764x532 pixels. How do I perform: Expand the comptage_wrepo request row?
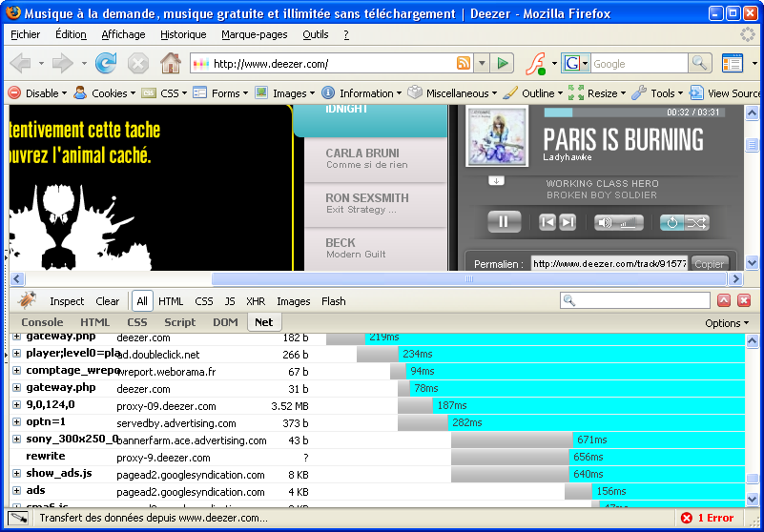pyautogui.click(x=16, y=370)
